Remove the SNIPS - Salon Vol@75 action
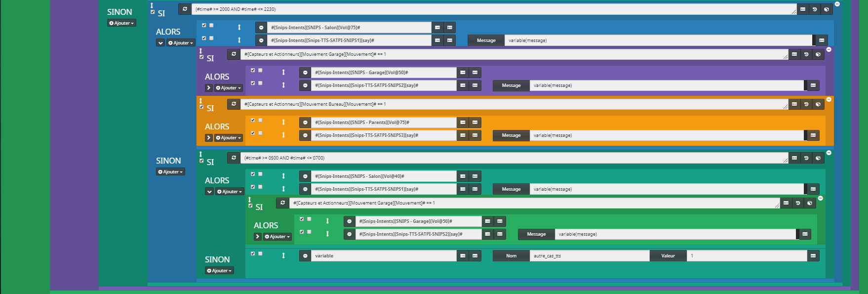 tap(261, 28)
